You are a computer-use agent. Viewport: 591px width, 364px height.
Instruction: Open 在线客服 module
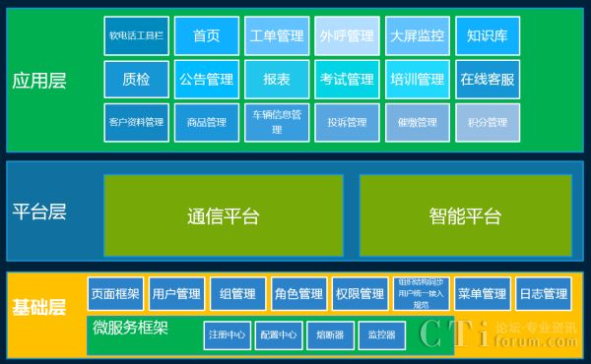tap(488, 80)
